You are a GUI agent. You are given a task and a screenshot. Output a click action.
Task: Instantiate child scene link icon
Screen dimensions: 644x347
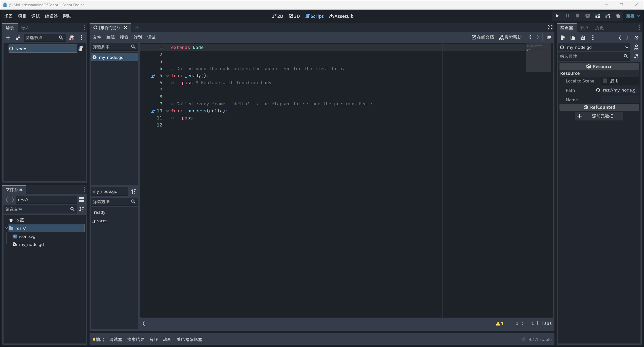pos(18,38)
